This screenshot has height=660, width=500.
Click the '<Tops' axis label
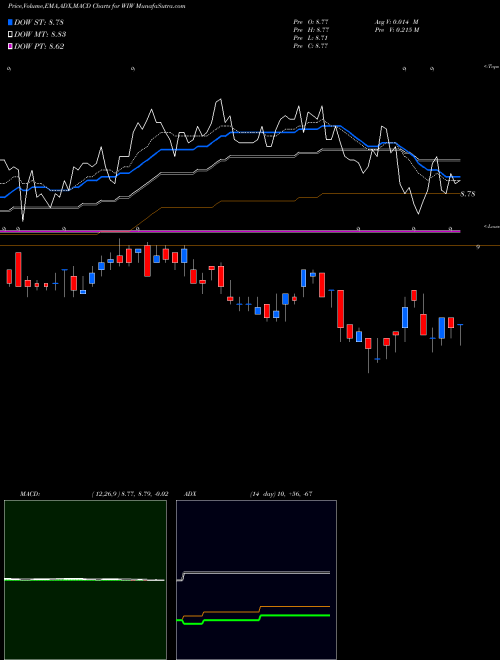coord(491,67)
